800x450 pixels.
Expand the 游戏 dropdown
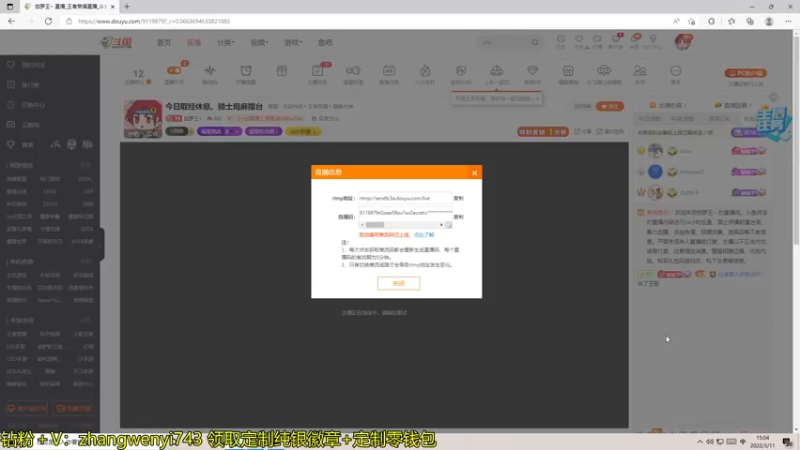pyautogui.click(x=293, y=42)
